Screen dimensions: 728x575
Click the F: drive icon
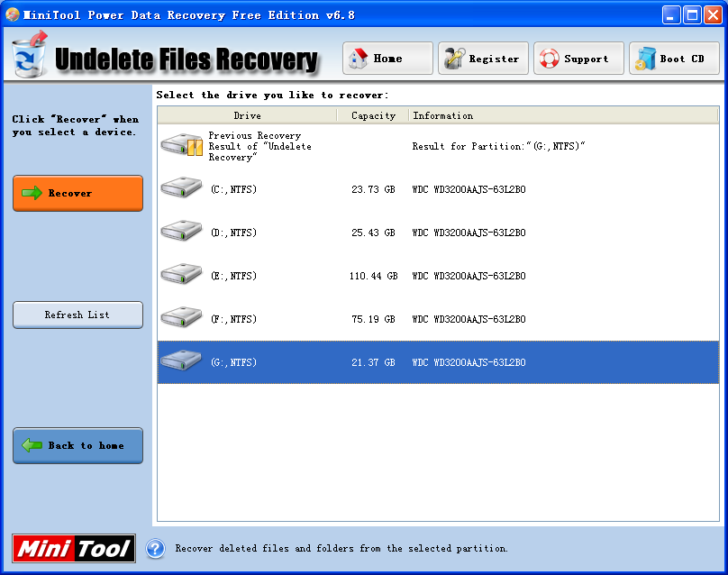click(181, 317)
